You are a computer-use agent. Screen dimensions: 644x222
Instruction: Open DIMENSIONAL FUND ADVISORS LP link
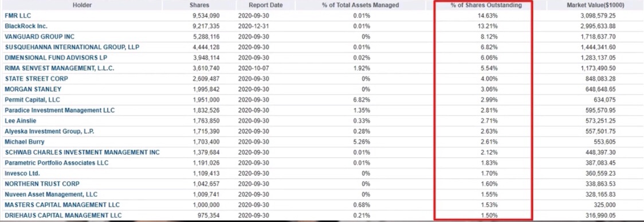pos(56,57)
